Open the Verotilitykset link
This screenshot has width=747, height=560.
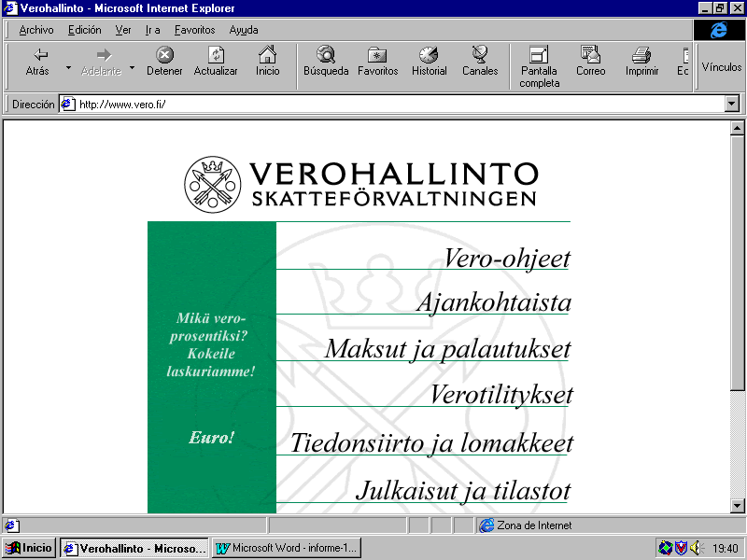point(501,395)
